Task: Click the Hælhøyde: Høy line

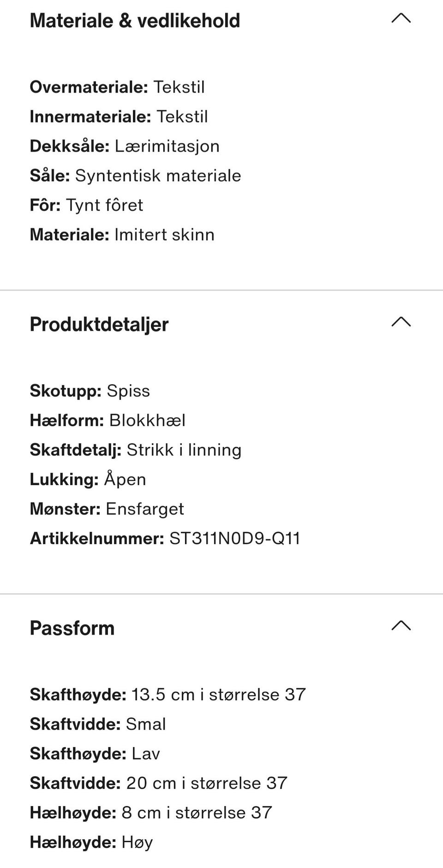Action: 91,843
